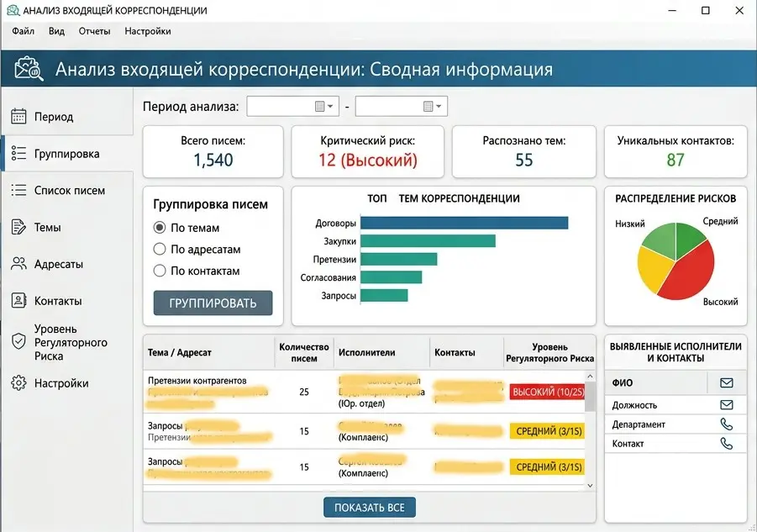Click the gear icon beside Настройки
Screen dimensions: 757x532
click(x=18, y=383)
